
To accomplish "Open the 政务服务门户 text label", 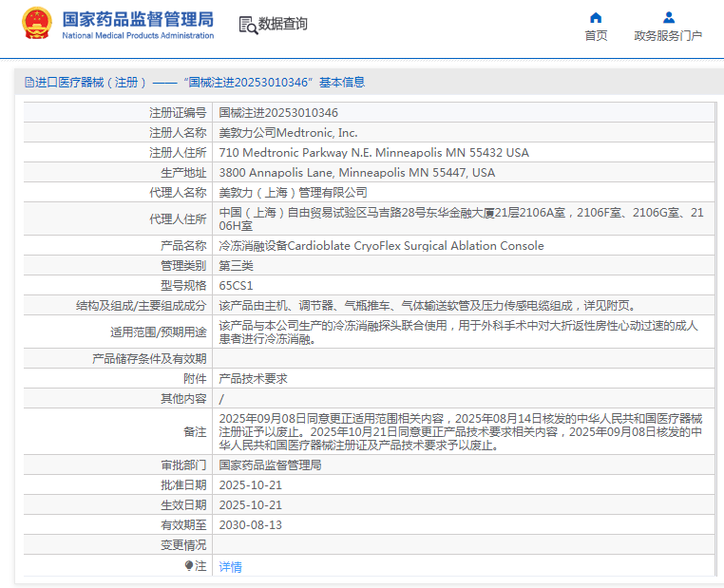I will [668, 36].
